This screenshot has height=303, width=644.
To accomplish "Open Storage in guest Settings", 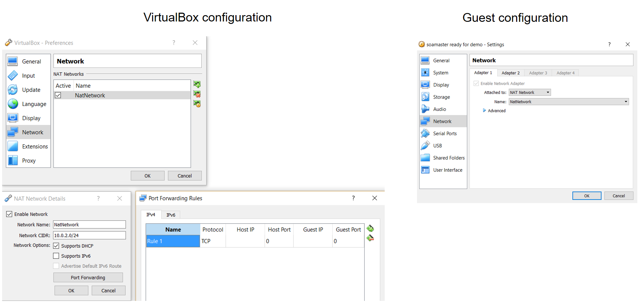I will (443, 97).
